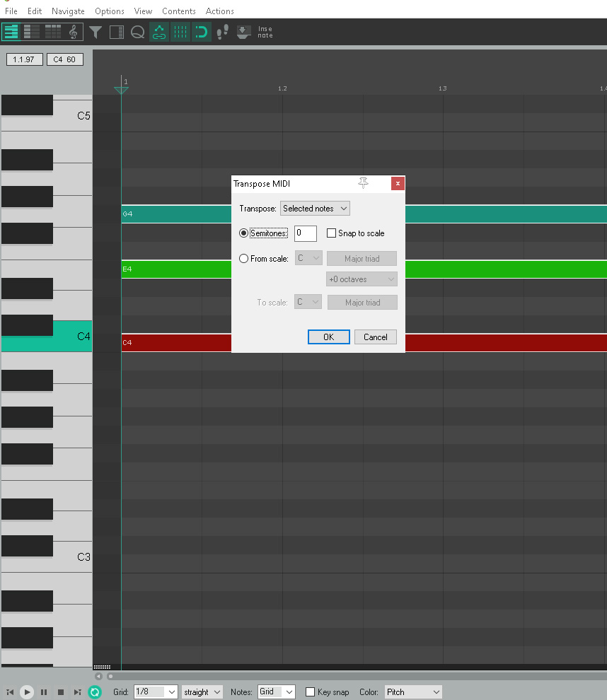Click the Semitones value field

pyautogui.click(x=306, y=233)
